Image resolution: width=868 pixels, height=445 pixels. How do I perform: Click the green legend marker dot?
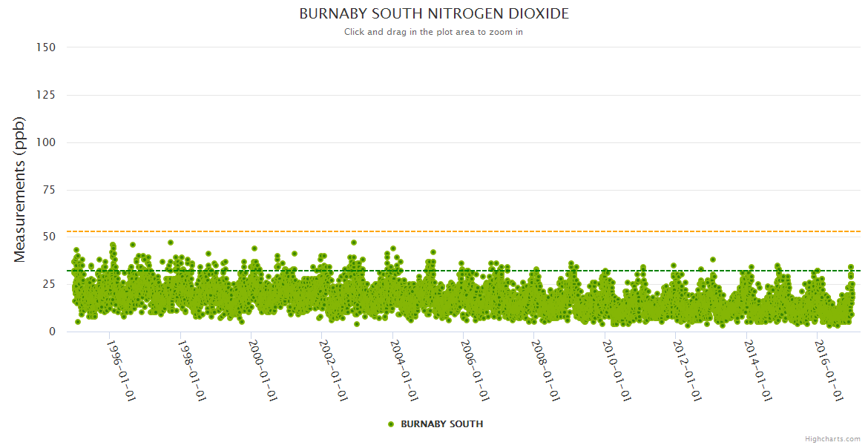(x=391, y=424)
